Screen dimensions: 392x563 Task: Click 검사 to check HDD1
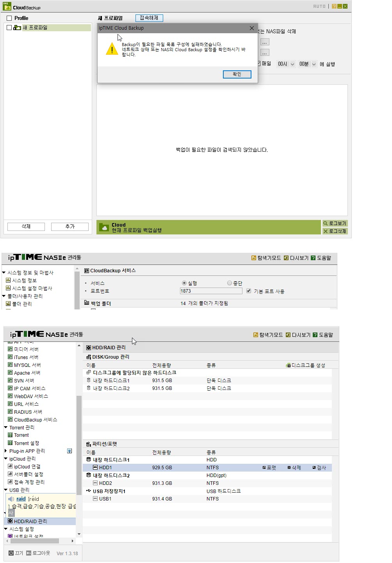click(x=319, y=468)
